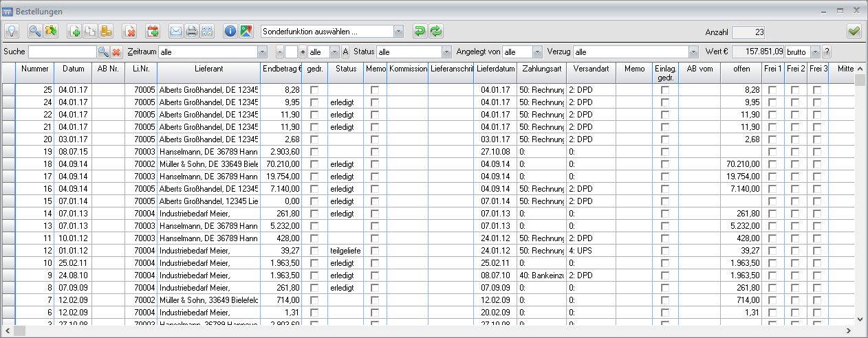Click the plus stepper button
The image size is (868, 338).
(301, 52)
